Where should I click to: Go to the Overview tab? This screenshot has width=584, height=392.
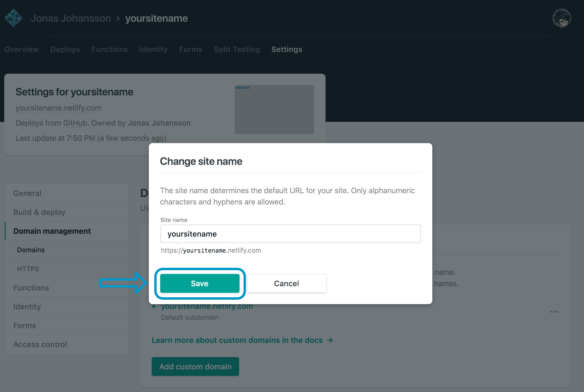22,49
